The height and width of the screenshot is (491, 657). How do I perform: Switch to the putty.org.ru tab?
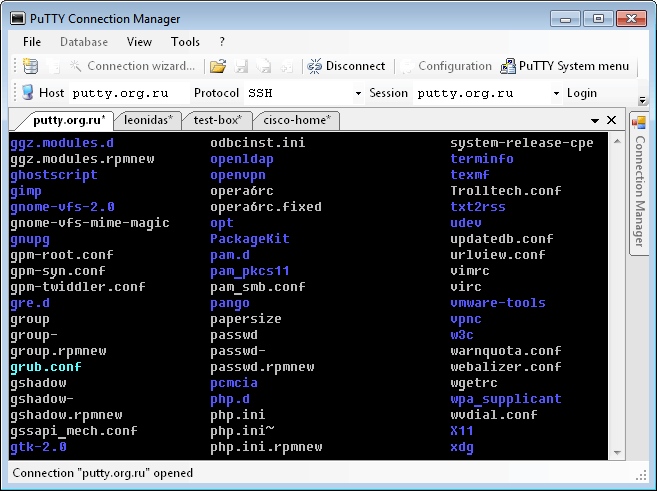(x=68, y=120)
